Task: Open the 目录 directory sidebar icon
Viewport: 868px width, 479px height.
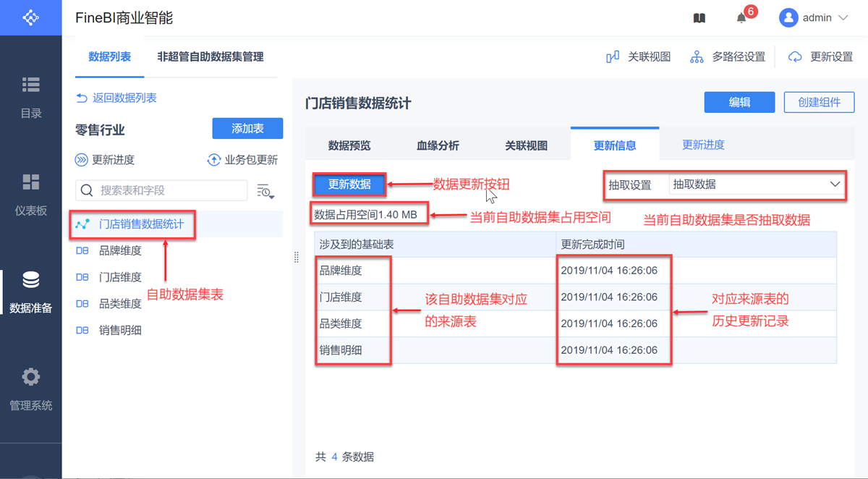Action: (31, 85)
